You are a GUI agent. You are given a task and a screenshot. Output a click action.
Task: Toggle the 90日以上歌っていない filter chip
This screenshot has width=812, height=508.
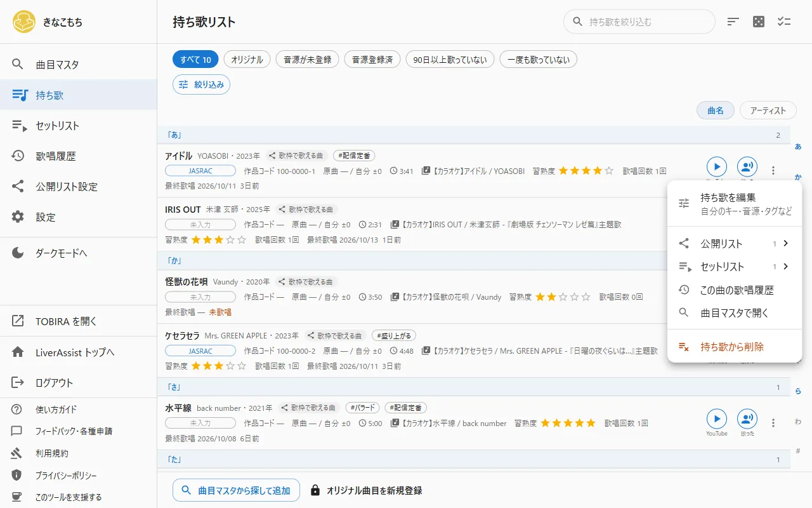coord(450,60)
